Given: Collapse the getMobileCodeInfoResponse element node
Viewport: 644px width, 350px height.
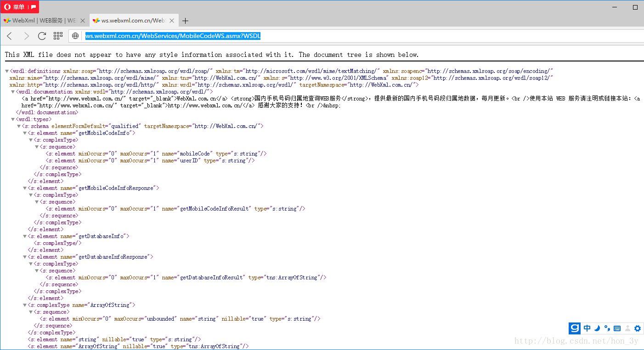Looking at the screenshot, I should [x=25, y=188].
